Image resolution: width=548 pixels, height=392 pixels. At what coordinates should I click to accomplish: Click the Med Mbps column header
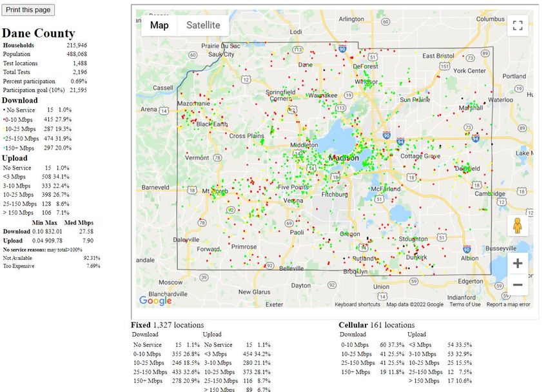click(x=79, y=222)
